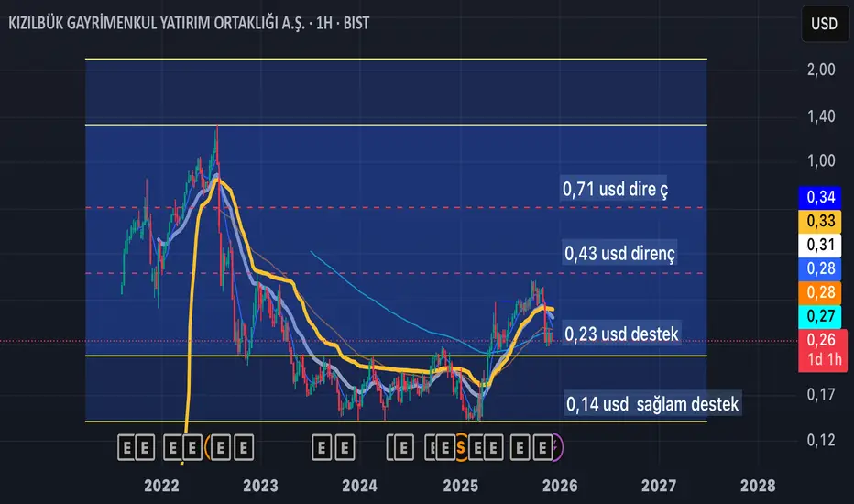Click the '0,14 usd sağlam destek' annotation
Image resolution: width=854 pixels, height=504 pixels.
[652, 404]
